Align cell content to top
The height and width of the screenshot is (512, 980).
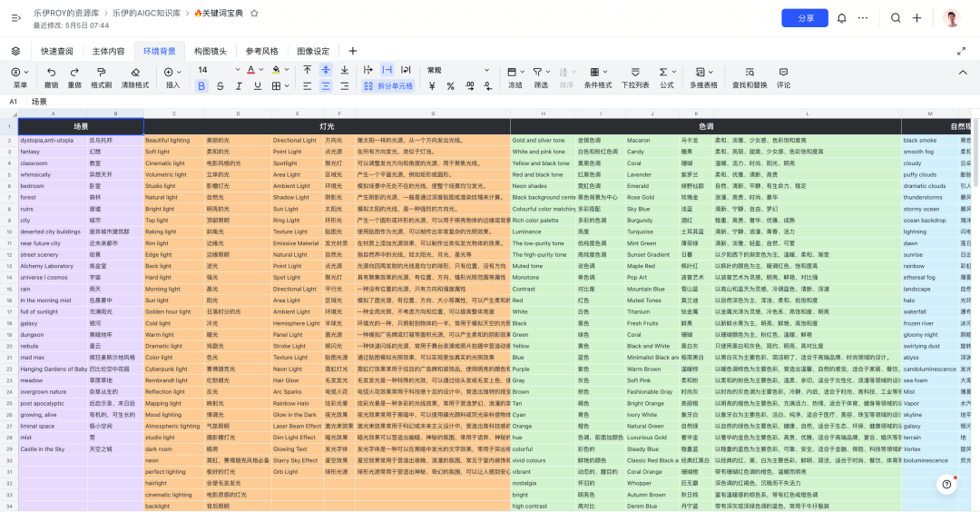(x=307, y=70)
